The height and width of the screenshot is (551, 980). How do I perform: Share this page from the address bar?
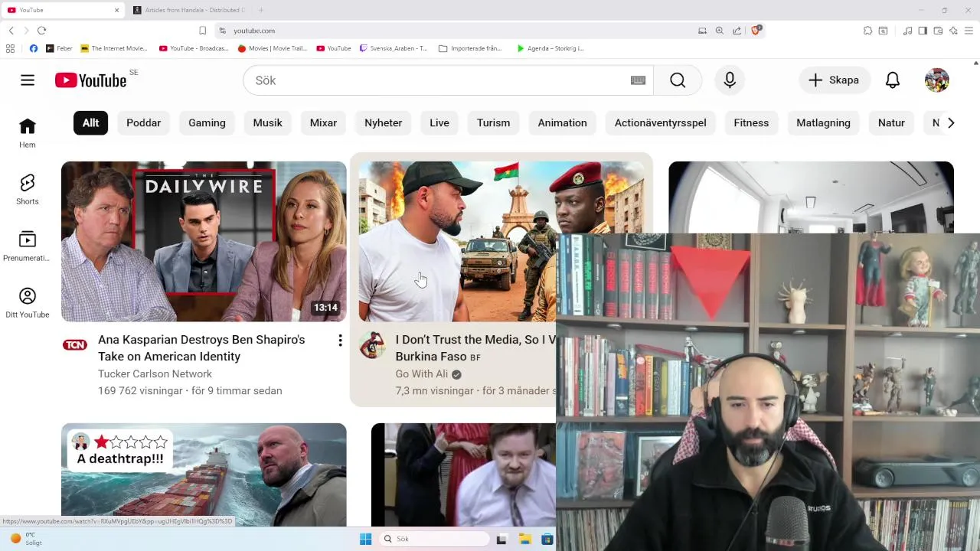(737, 31)
